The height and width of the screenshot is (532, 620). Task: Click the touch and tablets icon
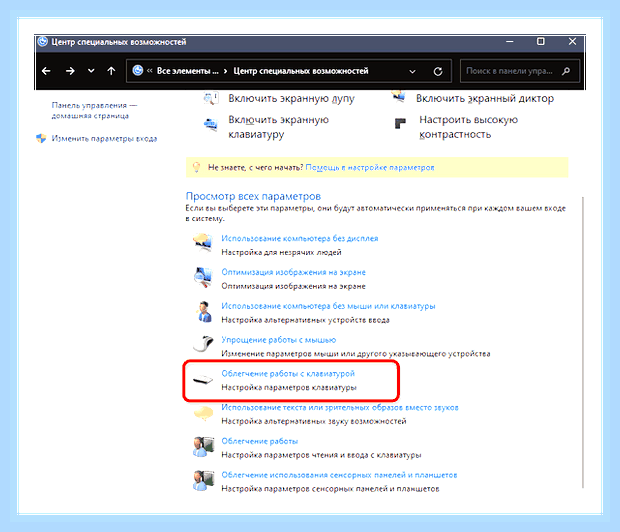pos(203,481)
